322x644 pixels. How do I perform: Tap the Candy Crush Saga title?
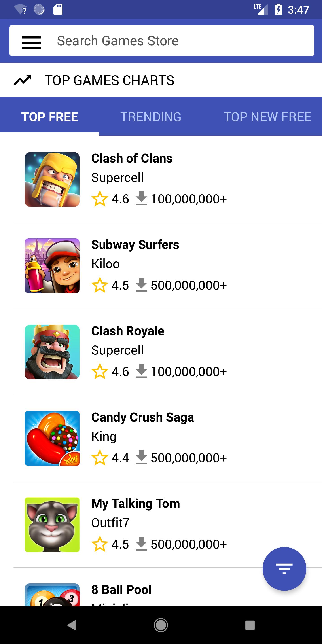(x=142, y=417)
